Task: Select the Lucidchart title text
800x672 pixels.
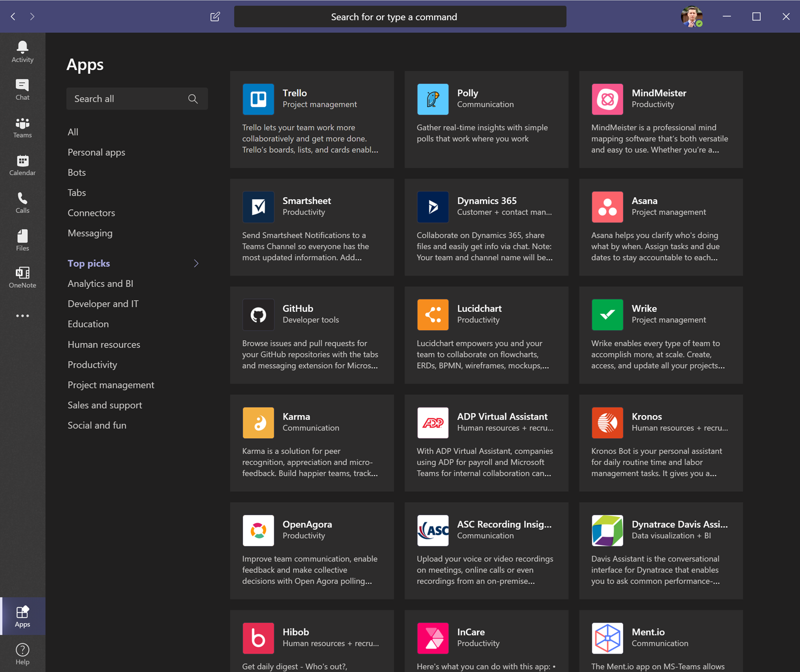Action: [x=479, y=309]
